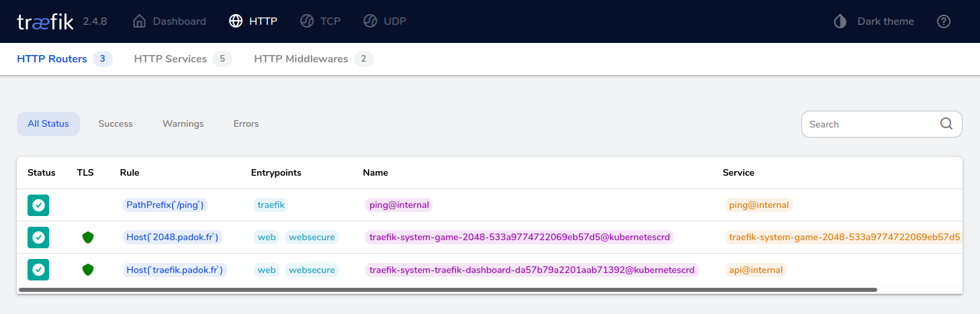Click the search magnifier icon
This screenshot has width=980, height=314.
pos(946,123)
